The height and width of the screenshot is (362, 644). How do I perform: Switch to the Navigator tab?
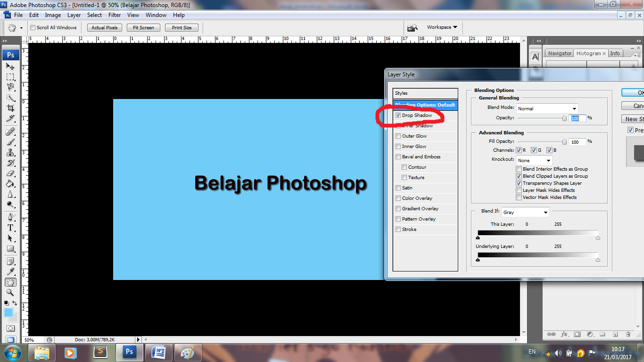[560, 53]
